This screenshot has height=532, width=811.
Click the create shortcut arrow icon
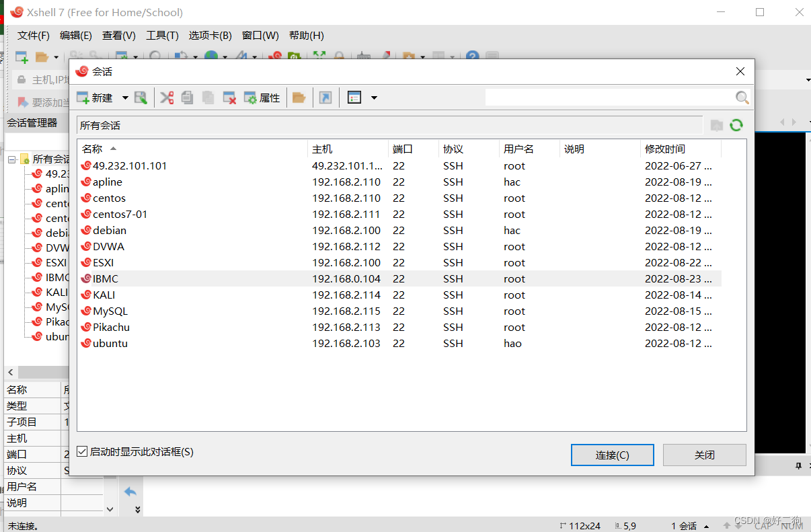[x=325, y=98]
